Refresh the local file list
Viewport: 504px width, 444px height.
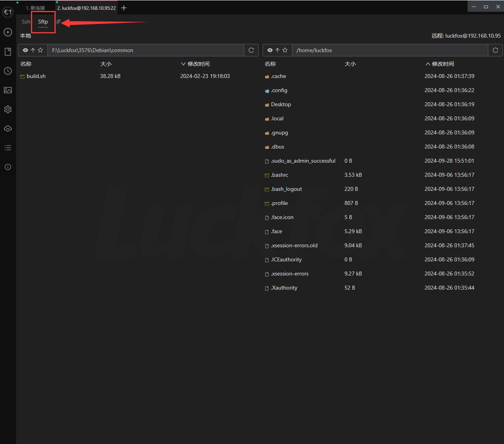pos(251,50)
